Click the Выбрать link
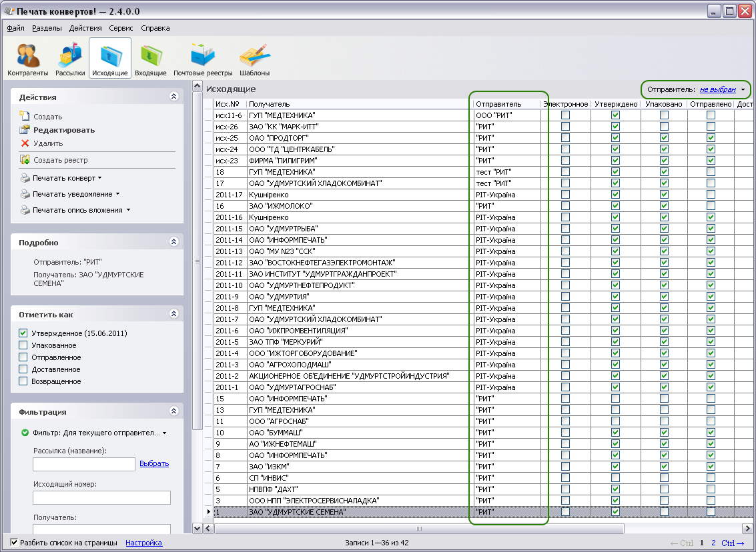This screenshot has height=552, width=756. coord(154,464)
